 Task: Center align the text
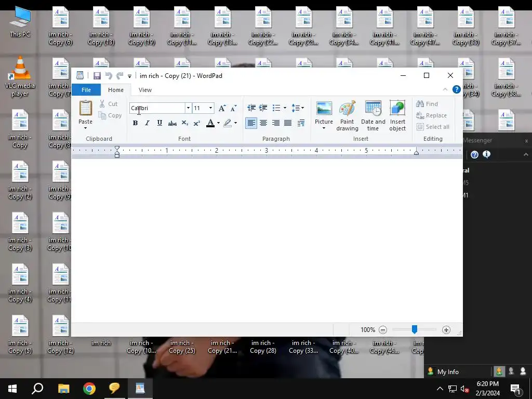point(263,123)
